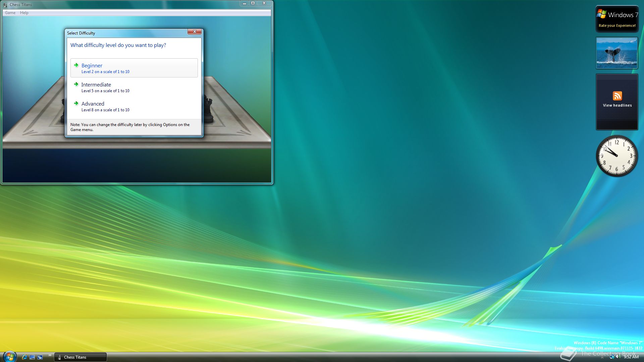Click Switch Between Windows quick launch icon
Image resolution: width=644 pixels, height=362 pixels.
tap(40, 357)
